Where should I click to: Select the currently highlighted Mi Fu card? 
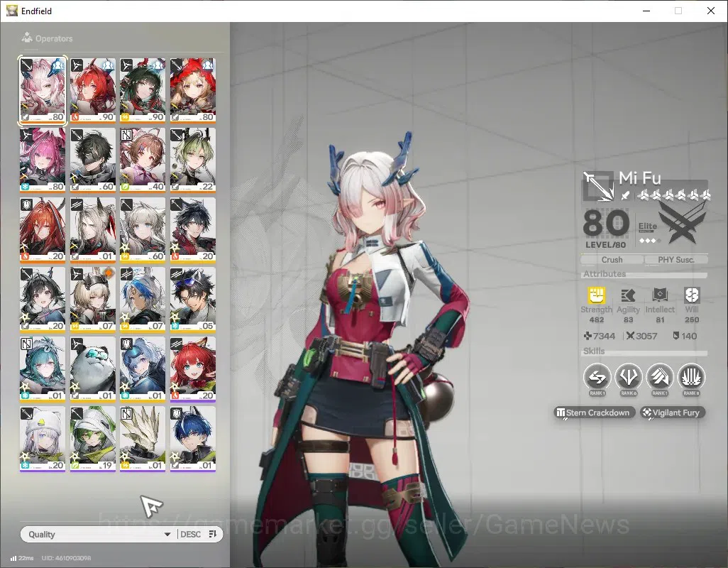[x=43, y=90]
